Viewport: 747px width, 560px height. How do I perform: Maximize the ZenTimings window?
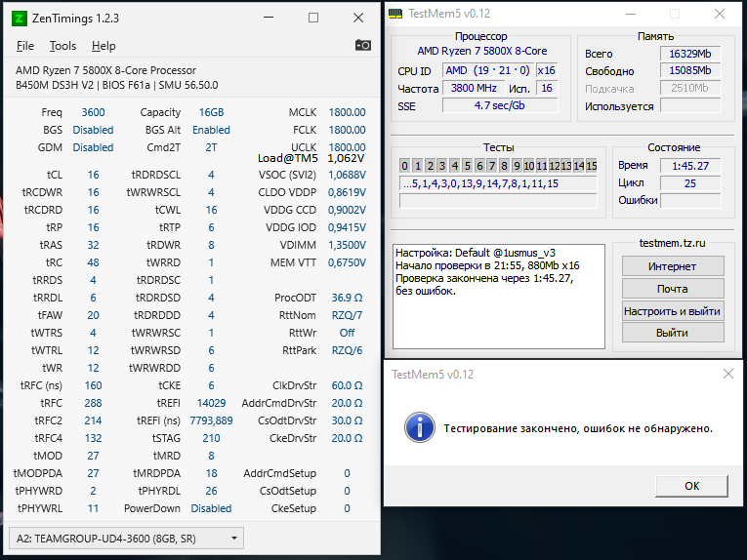tap(313, 18)
